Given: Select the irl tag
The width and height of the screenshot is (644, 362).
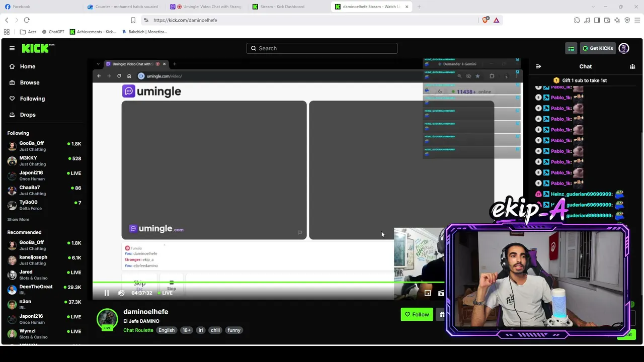Looking at the screenshot, I should coord(201,330).
